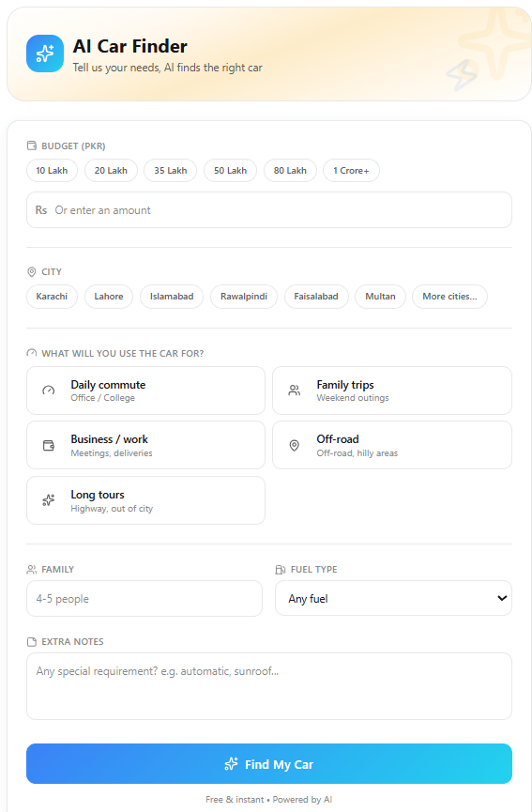Select the 80 Lakh budget chip
This screenshot has width=532, height=812.
pos(290,170)
